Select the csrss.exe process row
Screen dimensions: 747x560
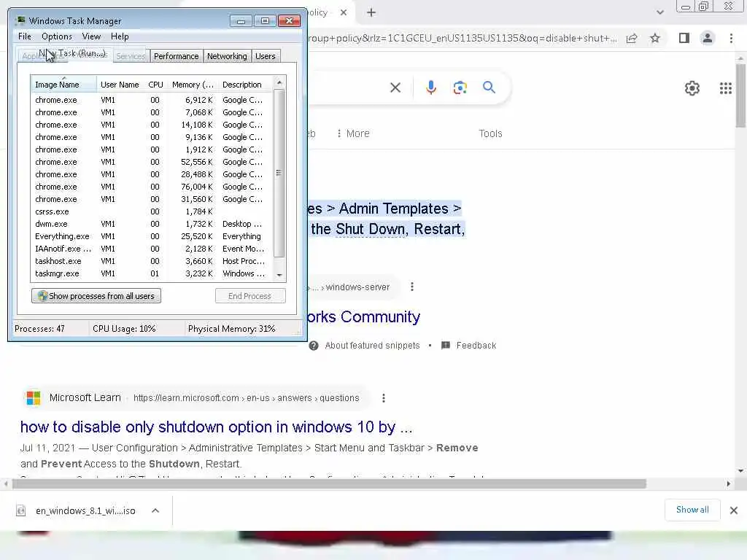[x=152, y=212]
